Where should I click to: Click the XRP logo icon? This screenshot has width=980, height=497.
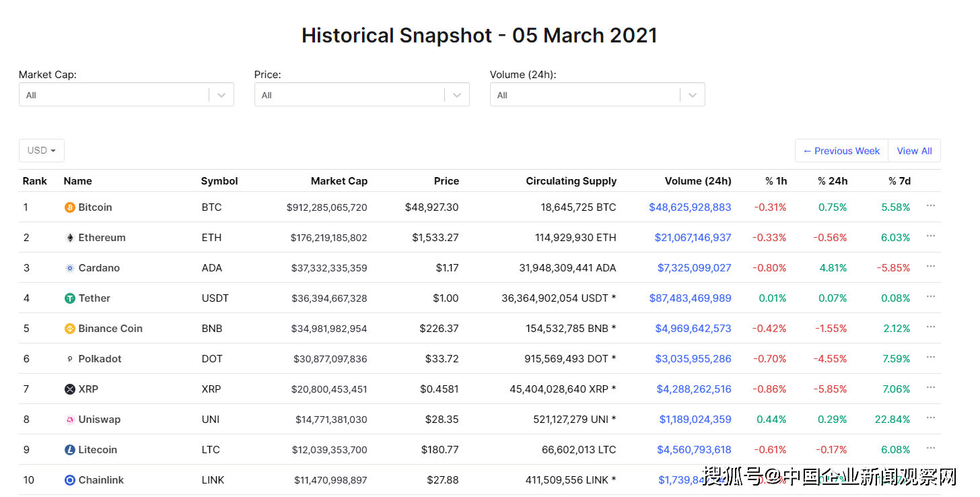(x=69, y=389)
